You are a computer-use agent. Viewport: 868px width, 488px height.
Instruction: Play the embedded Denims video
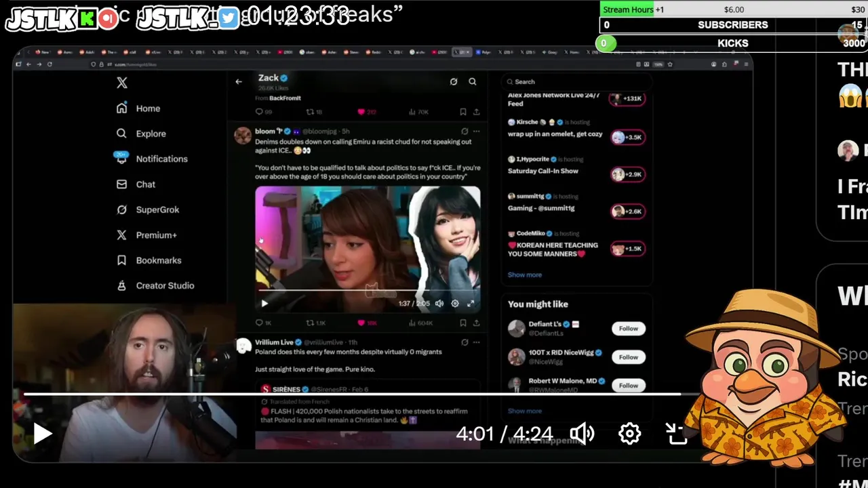coord(264,304)
